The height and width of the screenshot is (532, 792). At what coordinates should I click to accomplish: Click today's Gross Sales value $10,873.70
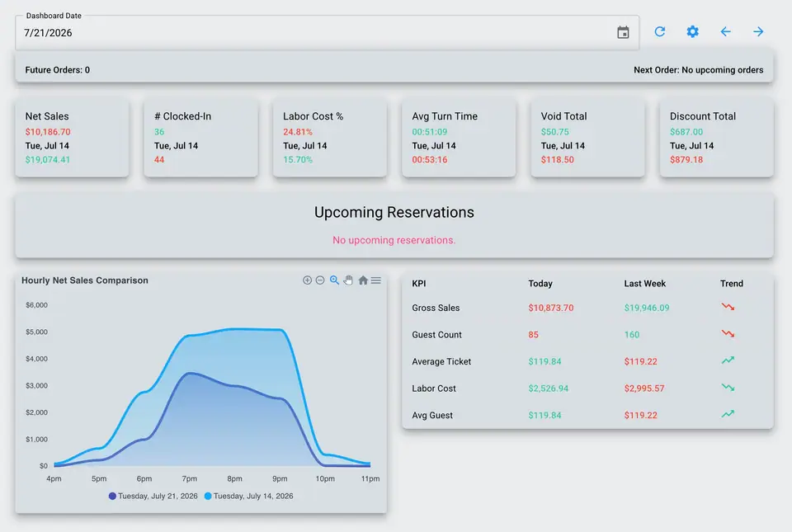coord(551,308)
